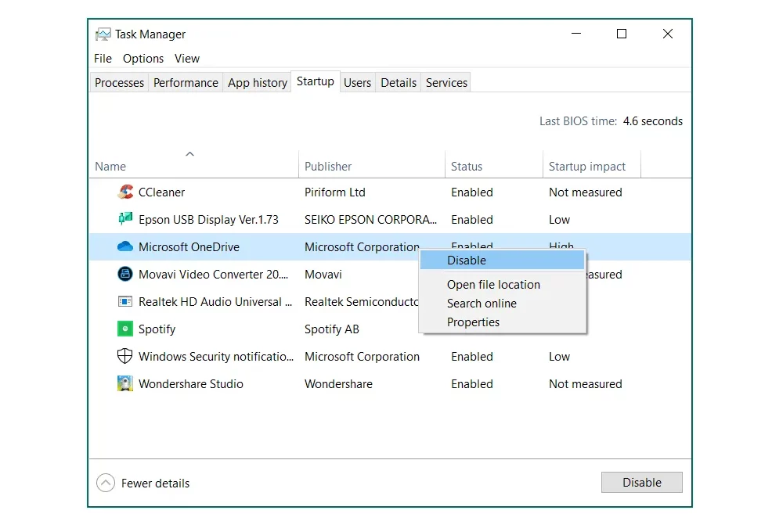Select the CCleaner row name
The width and height of the screenshot is (772, 532).
coord(161,192)
